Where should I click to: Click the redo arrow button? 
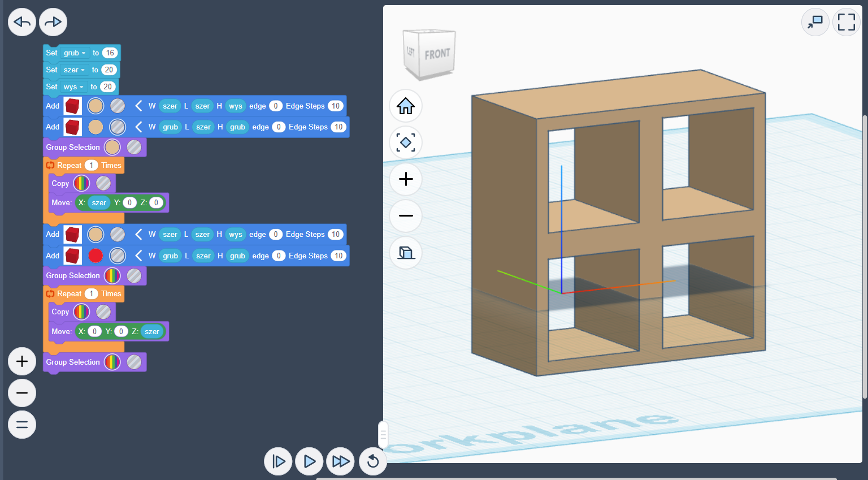point(53,22)
